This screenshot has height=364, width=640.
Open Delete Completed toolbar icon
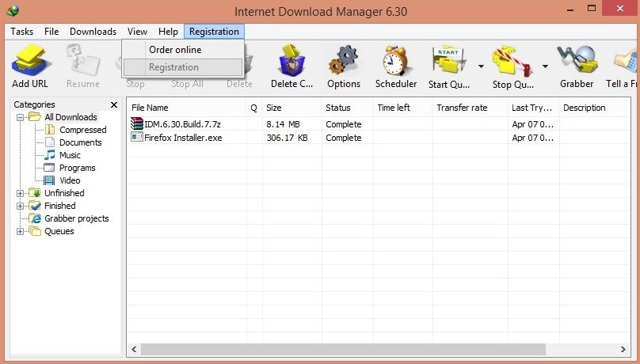pyautogui.click(x=291, y=61)
